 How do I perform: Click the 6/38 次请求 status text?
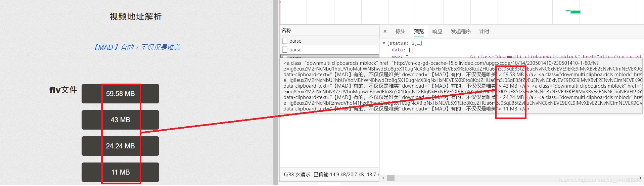tap(297, 175)
